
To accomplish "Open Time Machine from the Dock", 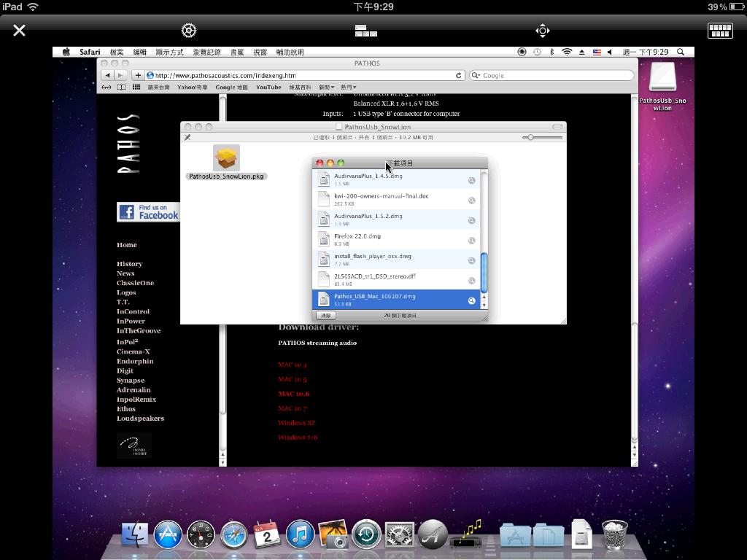I will [x=366, y=534].
